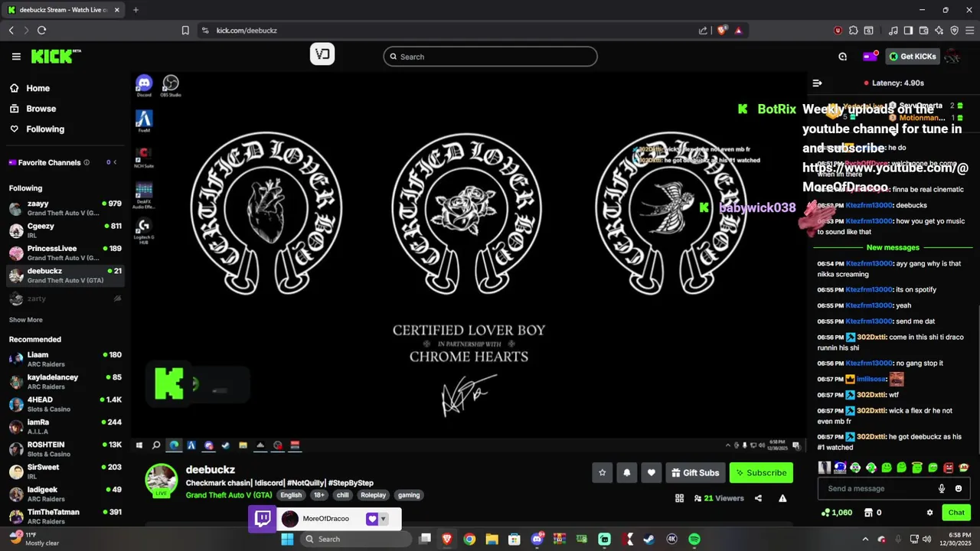Screen dimensions: 980x551
Task: Toggle the browser sidebar panel icon
Action: (908, 31)
